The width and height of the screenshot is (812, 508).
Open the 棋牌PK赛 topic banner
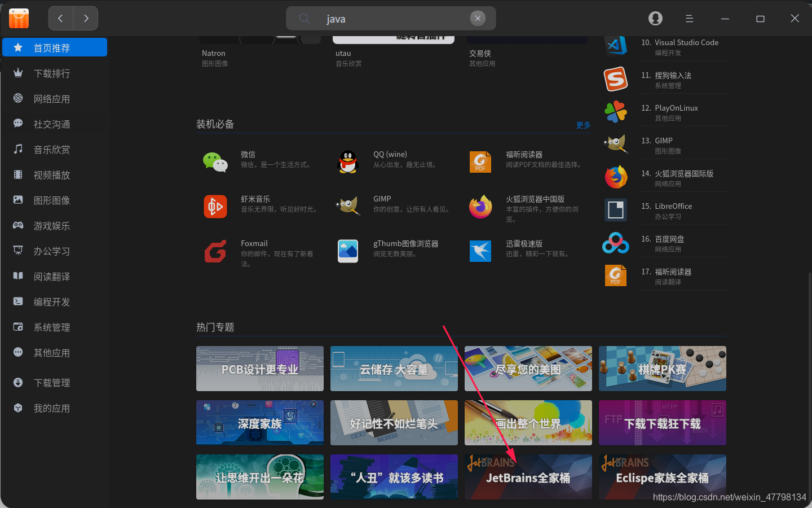tap(663, 369)
